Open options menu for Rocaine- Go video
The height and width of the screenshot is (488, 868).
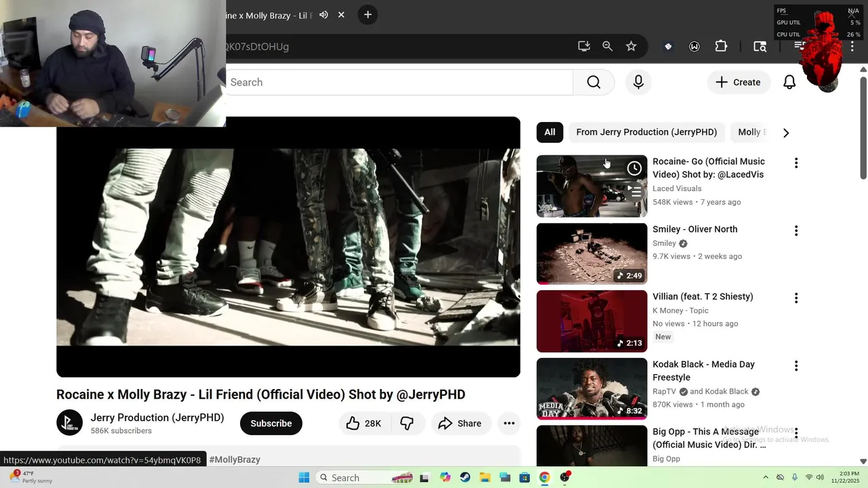796,163
